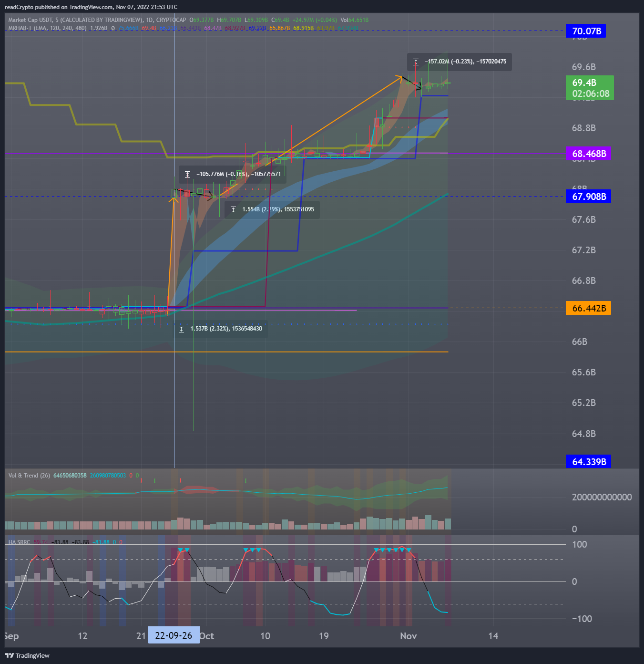This screenshot has width=644, height=664.
Task: Click the measure icon in the 1.537B label
Action: click(x=181, y=329)
